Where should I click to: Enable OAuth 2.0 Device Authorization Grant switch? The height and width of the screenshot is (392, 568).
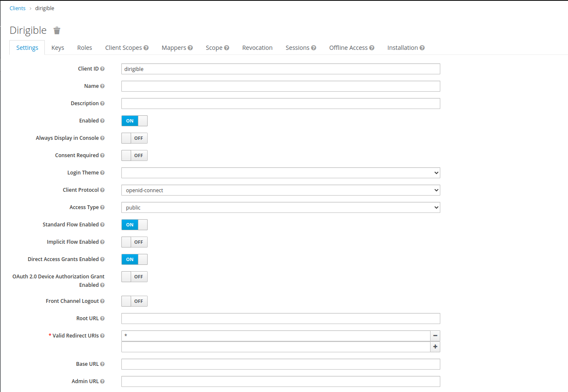coord(134,277)
